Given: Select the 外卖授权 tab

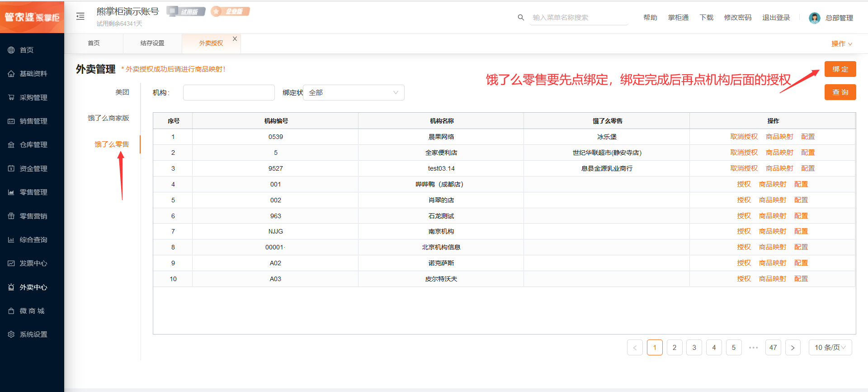Looking at the screenshot, I should click(x=211, y=43).
